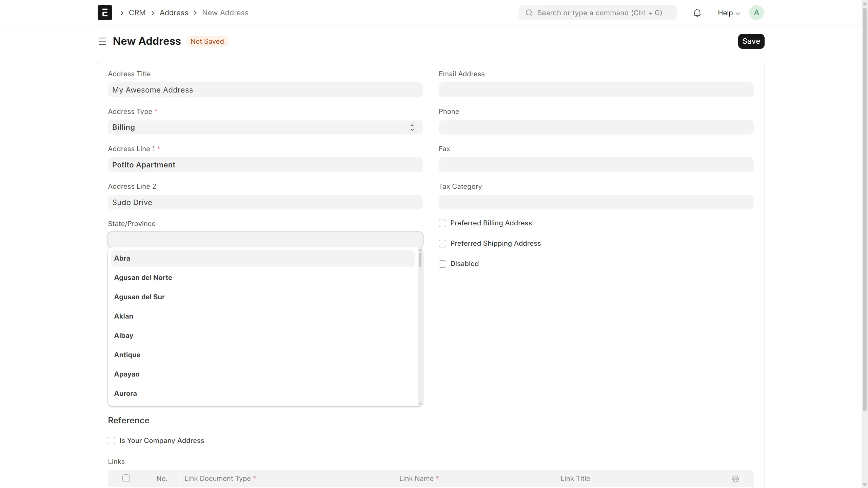Click the user avatar icon

[x=756, y=13]
